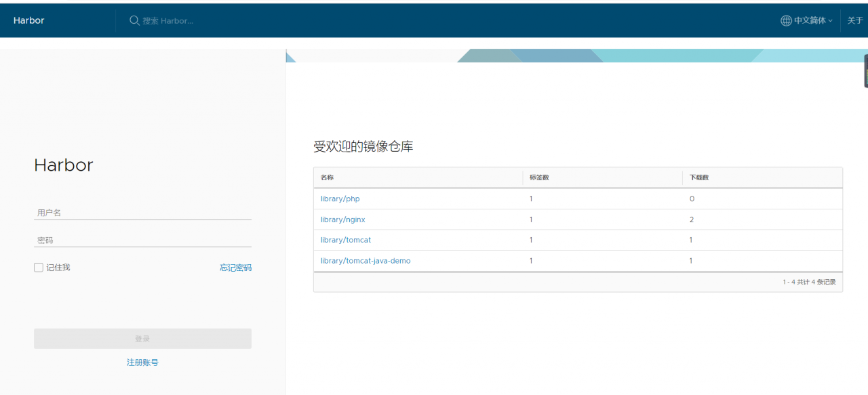Click the search magnifier icon
This screenshot has height=395, width=868.
coord(134,20)
